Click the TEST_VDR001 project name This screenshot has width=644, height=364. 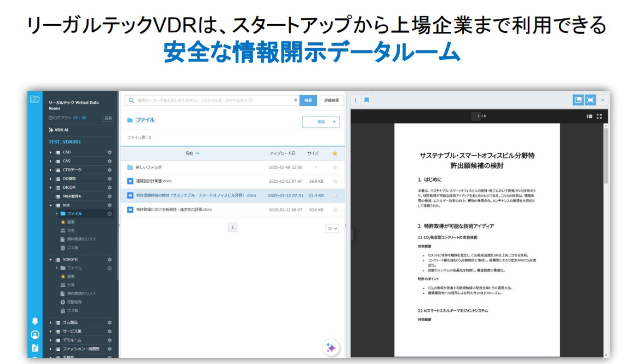(x=65, y=142)
